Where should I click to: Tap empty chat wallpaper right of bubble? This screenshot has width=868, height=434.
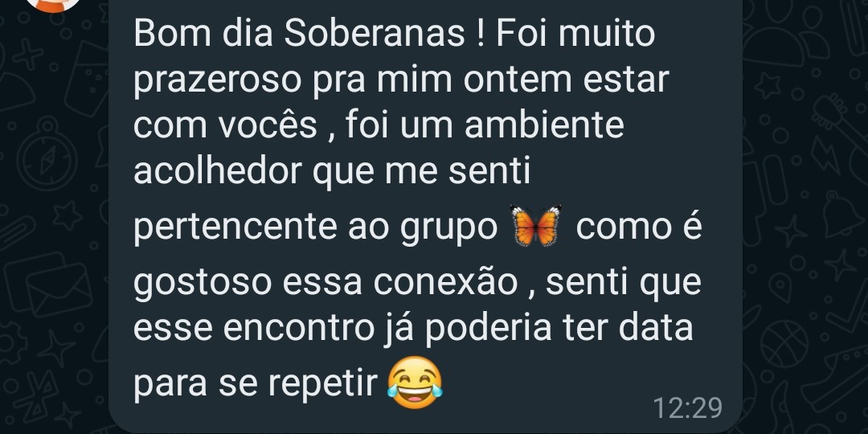click(x=803, y=222)
